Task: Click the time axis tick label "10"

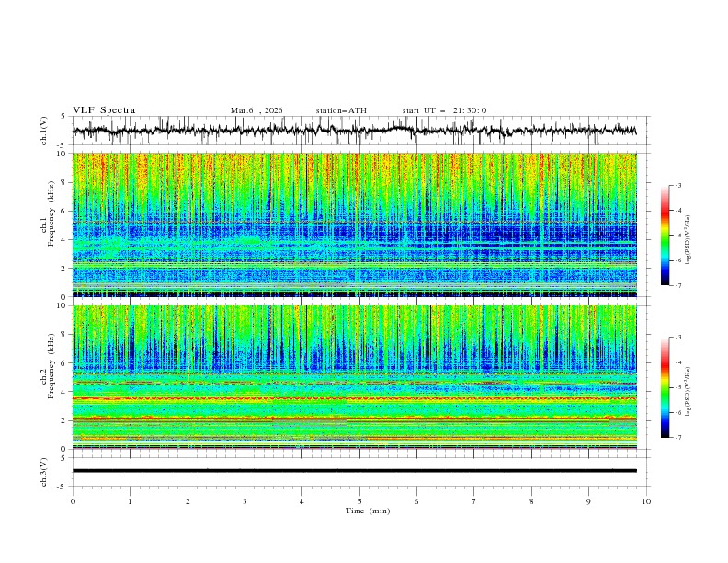Action: pyautogui.click(x=646, y=501)
